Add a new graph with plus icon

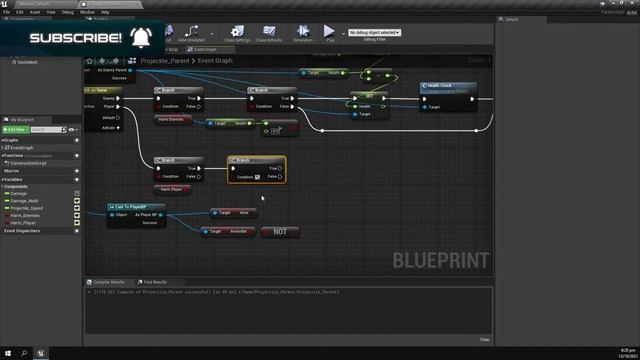77,140
